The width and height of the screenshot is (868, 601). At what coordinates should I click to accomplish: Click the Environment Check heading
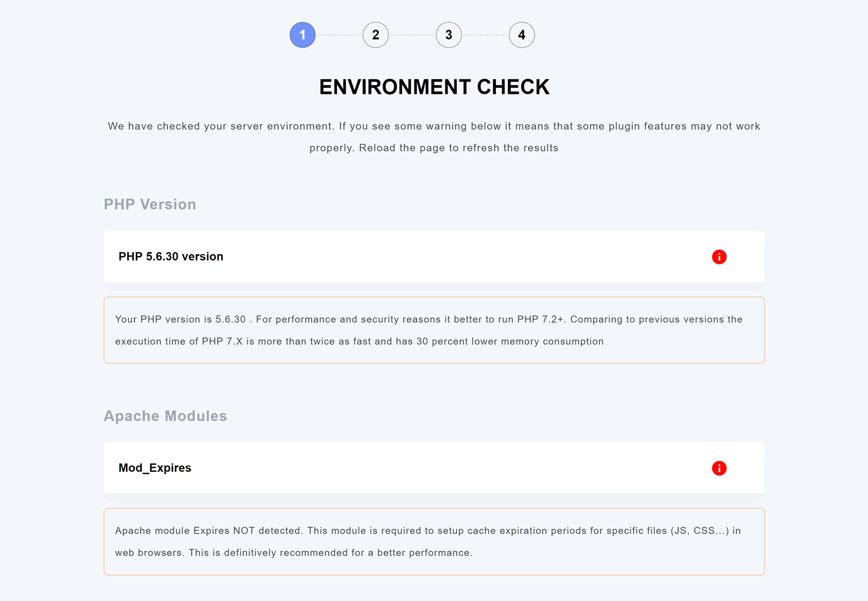pyautogui.click(x=434, y=87)
